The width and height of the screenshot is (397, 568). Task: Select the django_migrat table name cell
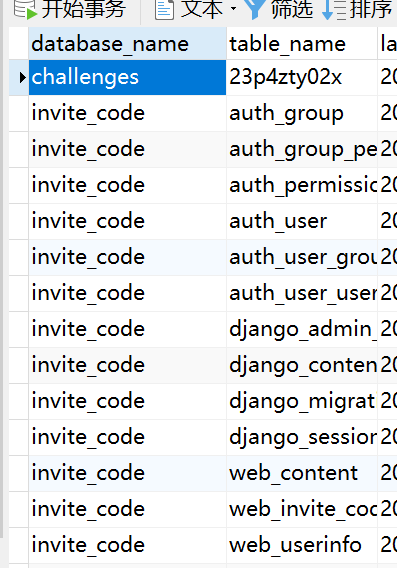(x=302, y=401)
